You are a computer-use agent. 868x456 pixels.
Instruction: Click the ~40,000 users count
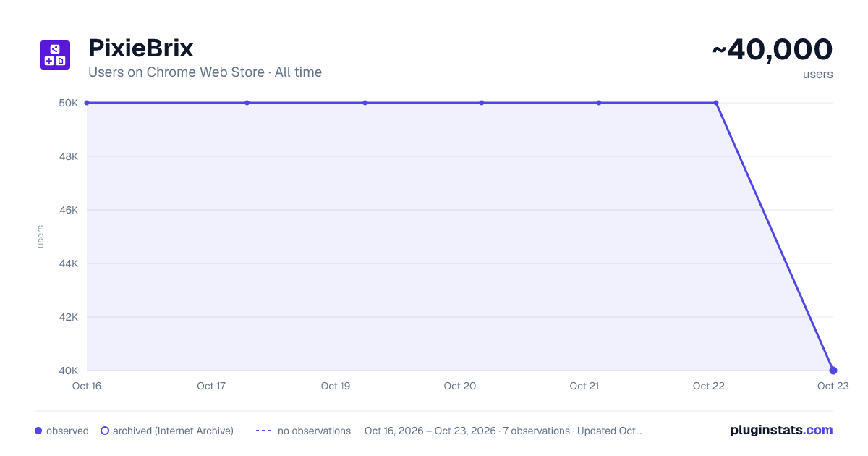pyautogui.click(x=773, y=50)
